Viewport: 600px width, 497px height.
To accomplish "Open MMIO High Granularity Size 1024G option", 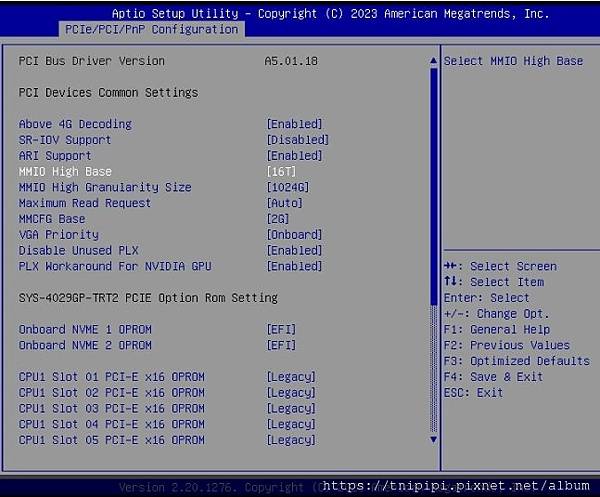I will (x=287, y=188).
